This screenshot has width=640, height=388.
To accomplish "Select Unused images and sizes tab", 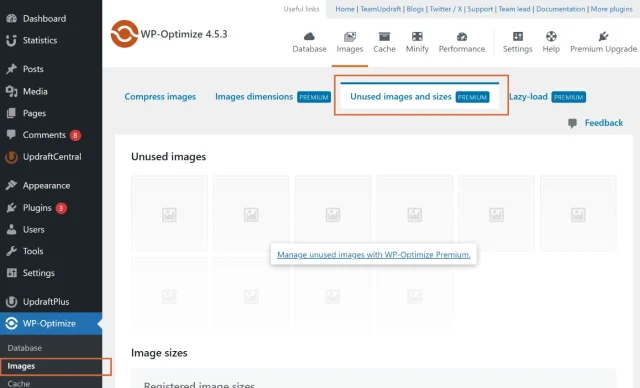I will pyautogui.click(x=420, y=97).
